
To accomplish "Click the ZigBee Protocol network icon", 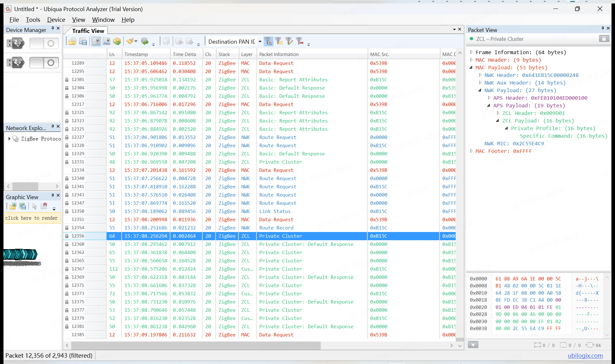I will tap(16, 139).
